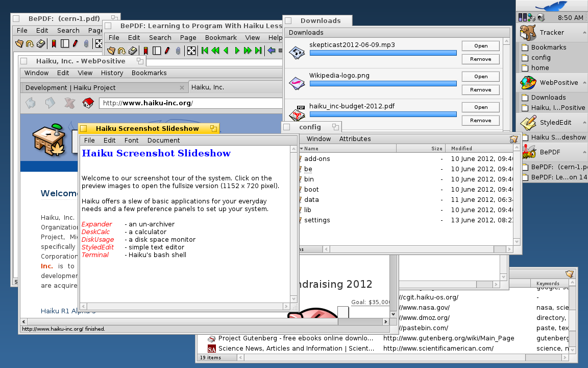Open the History menu in WebPositive
The height and width of the screenshot is (368, 588).
point(112,73)
